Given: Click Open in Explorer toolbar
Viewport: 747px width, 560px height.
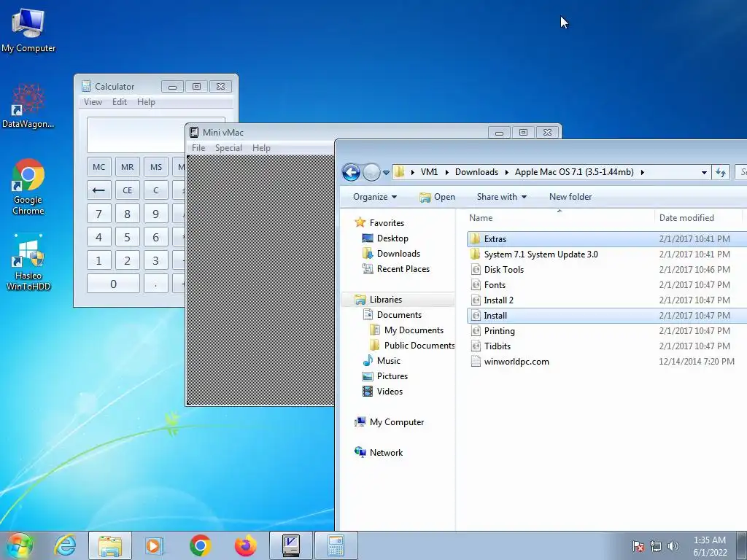Looking at the screenshot, I should 438,197.
